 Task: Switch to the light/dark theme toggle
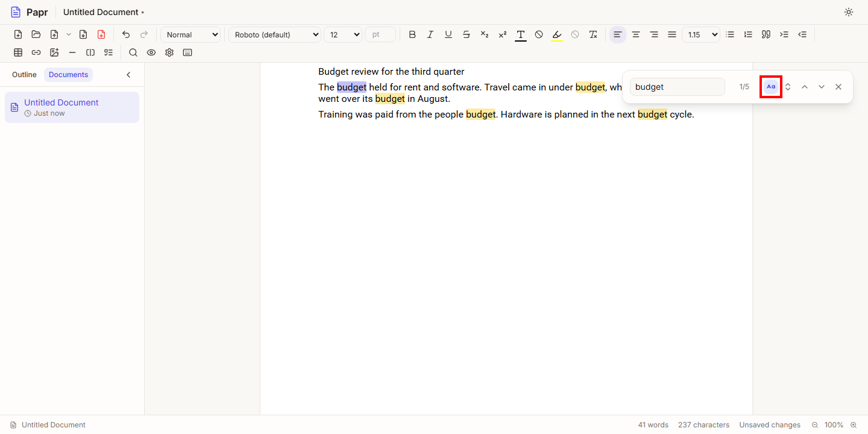pos(849,12)
